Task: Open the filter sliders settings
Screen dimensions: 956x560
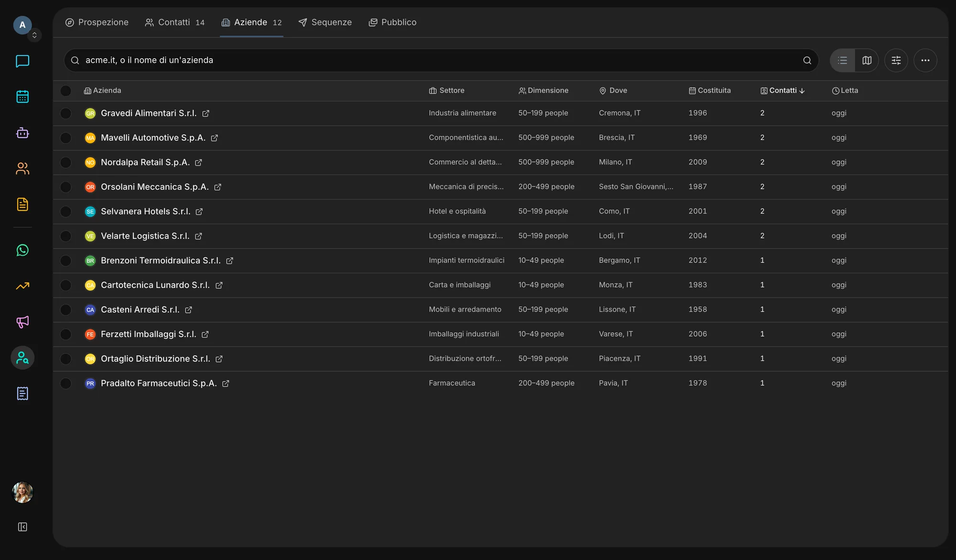Action: 896,60
